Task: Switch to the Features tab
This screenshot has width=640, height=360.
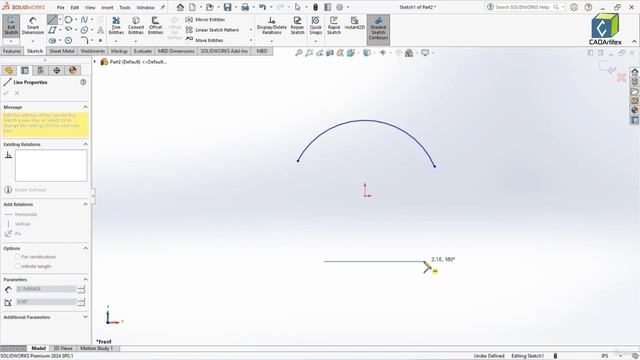Action: coord(12,51)
